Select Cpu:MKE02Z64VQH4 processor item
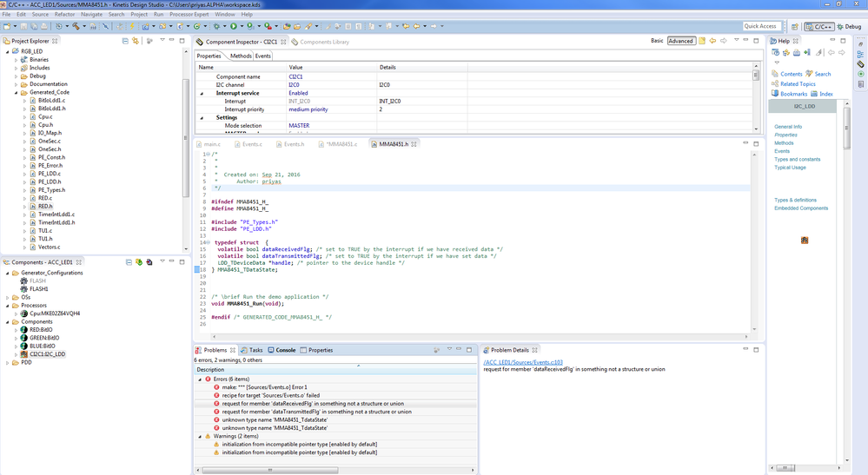The width and height of the screenshot is (868, 475). click(55, 313)
